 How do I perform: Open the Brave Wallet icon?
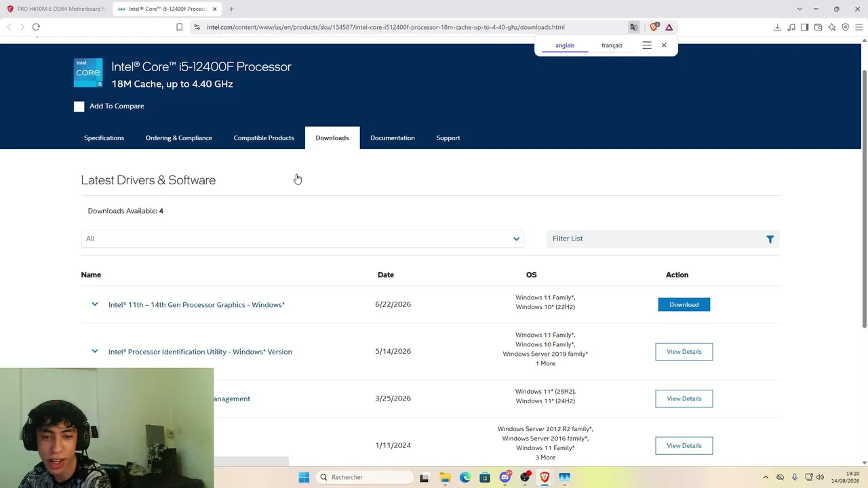818,27
